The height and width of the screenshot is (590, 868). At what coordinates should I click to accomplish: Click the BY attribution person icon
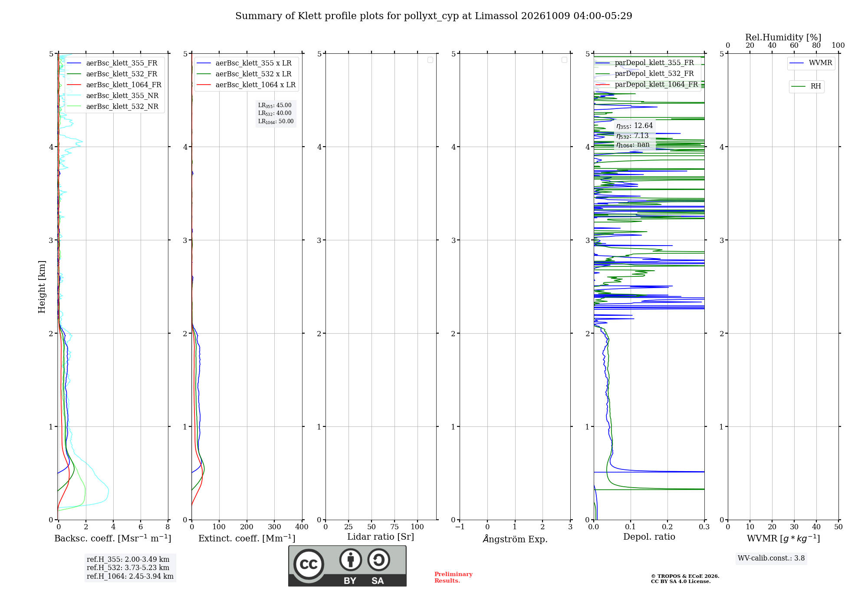[x=351, y=560]
